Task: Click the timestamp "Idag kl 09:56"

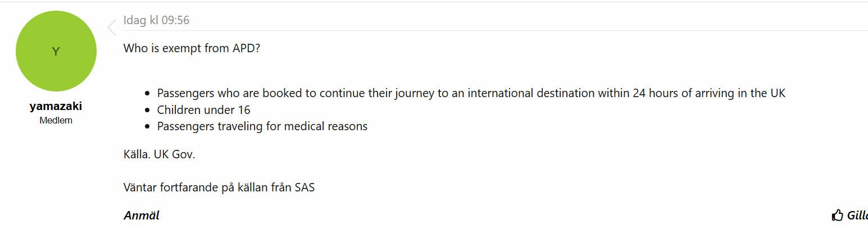Action: tap(156, 21)
